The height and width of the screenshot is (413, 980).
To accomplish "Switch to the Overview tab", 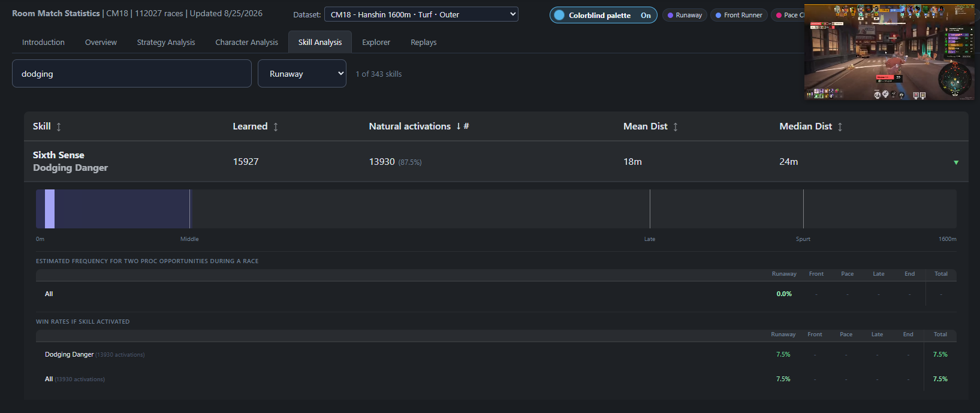I will (101, 43).
